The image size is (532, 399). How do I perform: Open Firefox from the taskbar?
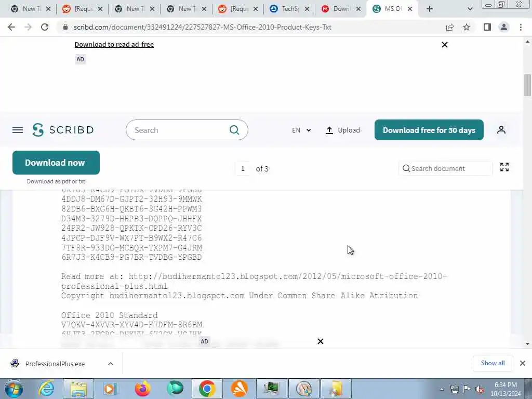[142, 389]
